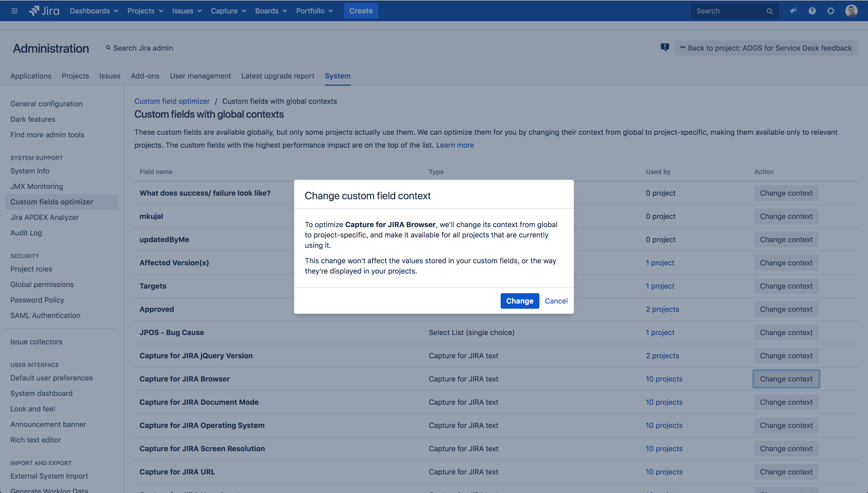Open the User management tab
Image resolution: width=868 pixels, height=493 pixels.
click(200, 76)
